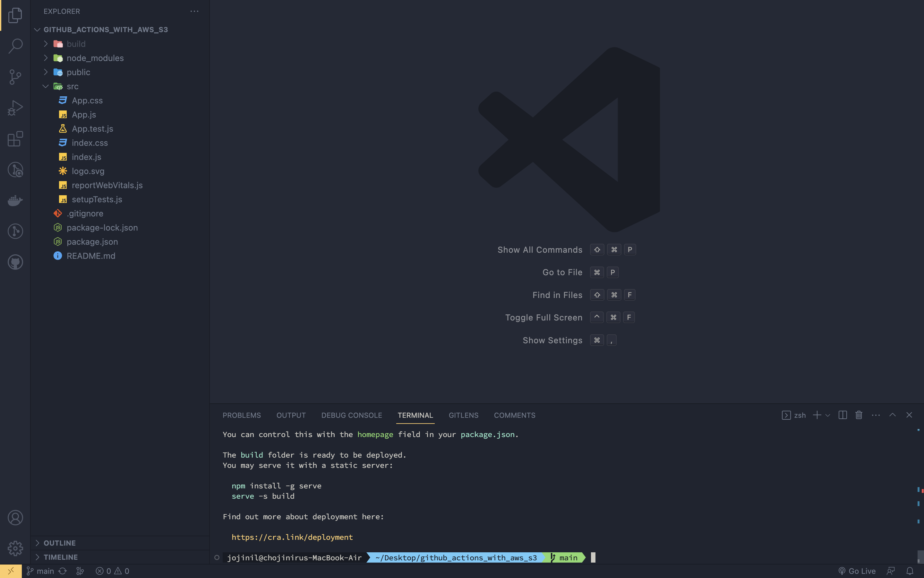Open package.json file
The image size is (924, 578).
[120, 242]
